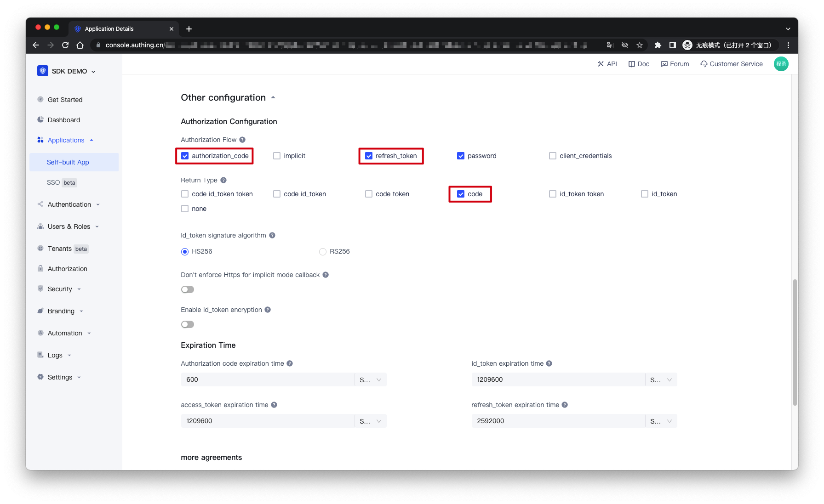Uncheck the refresh_token authorization flow
The image size is (824, 504).
click(x=368, y=156)
